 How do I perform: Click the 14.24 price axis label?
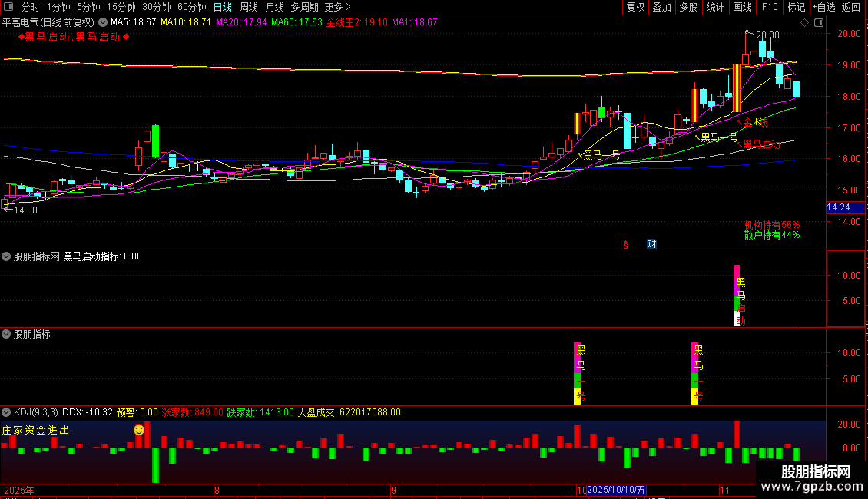[x=845, y=207]
